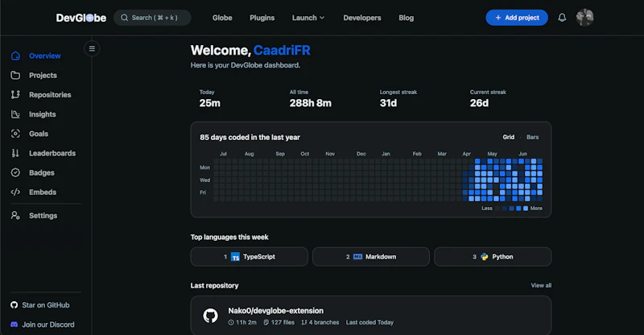Click the Insights sidebar label
Image resolution: width=644 pixels, height=335 pixels.
pyautogui.click(x=43, y=114)
